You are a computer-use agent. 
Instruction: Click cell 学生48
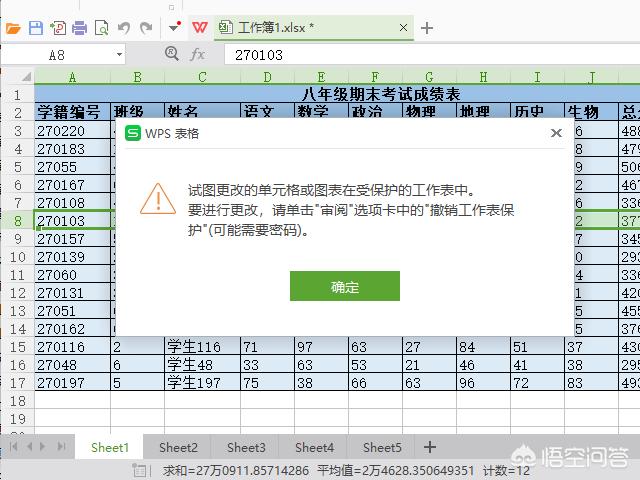[x=202, y=364]
